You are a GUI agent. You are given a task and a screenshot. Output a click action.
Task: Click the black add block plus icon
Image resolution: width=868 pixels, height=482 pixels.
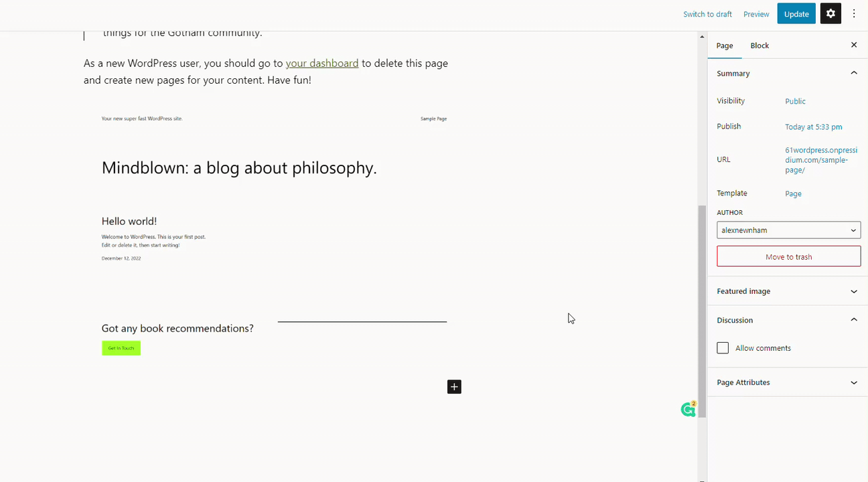coord(454,386)
